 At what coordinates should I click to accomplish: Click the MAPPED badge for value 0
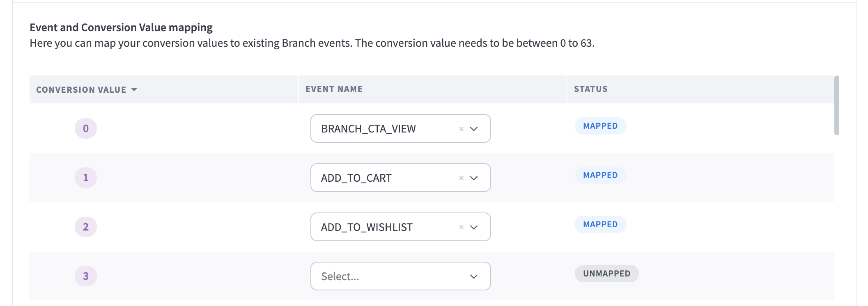(600, 126)
